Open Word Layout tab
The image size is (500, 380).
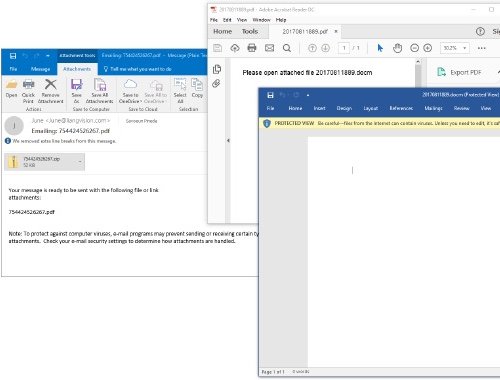(371, 108)
